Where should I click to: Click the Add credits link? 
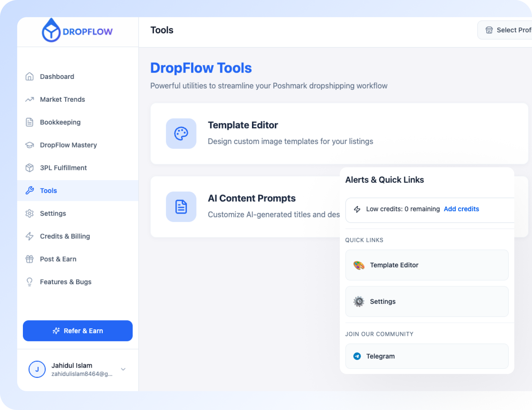coord(461,209)
